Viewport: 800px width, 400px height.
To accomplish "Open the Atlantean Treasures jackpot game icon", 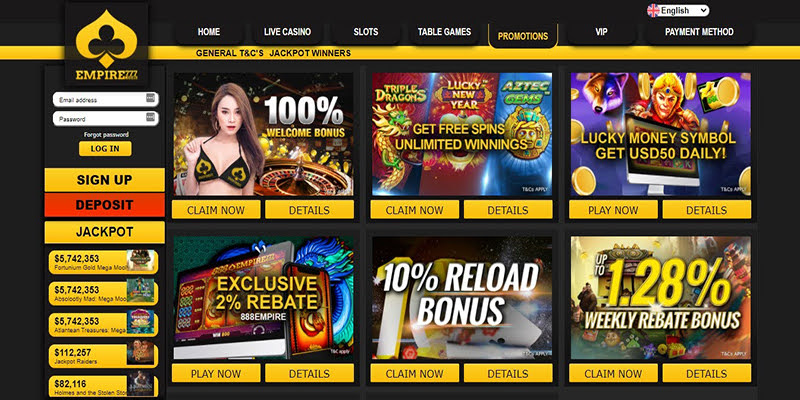I will [x=140, y=322].
